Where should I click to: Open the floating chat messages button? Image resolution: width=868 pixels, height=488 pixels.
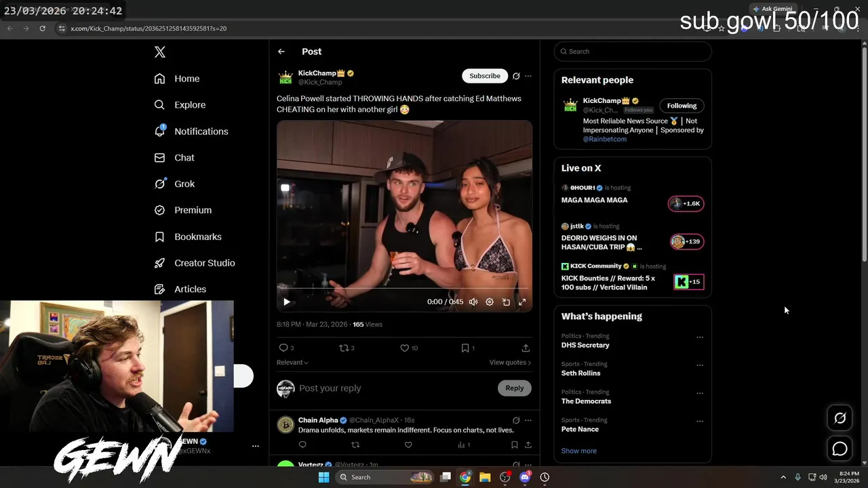coord(840,449)
